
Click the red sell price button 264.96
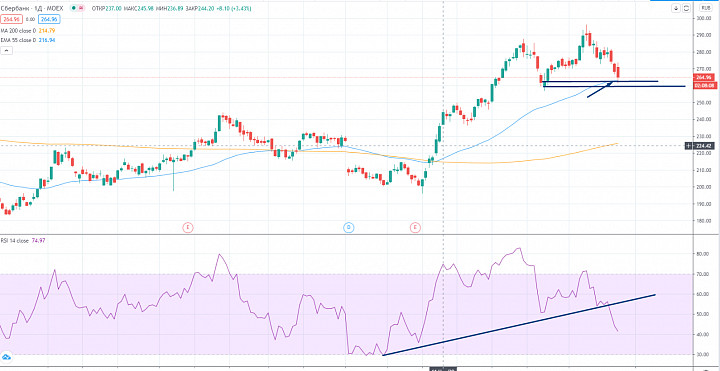pyautogui.click(x=11, y=19)
